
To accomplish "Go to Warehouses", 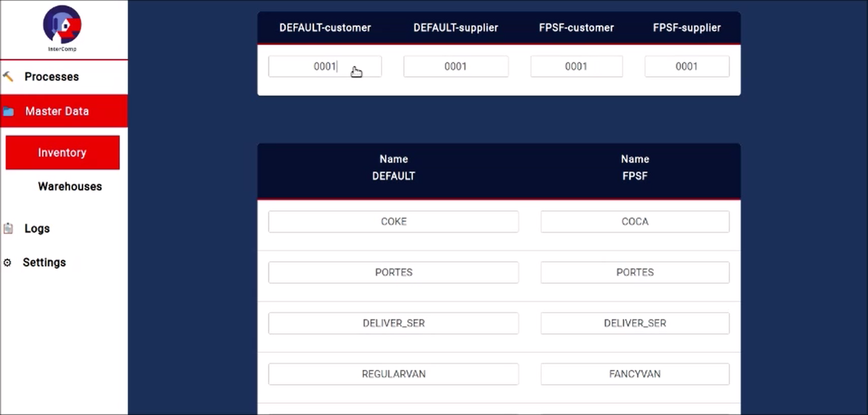I will click(x=70, y=186).
